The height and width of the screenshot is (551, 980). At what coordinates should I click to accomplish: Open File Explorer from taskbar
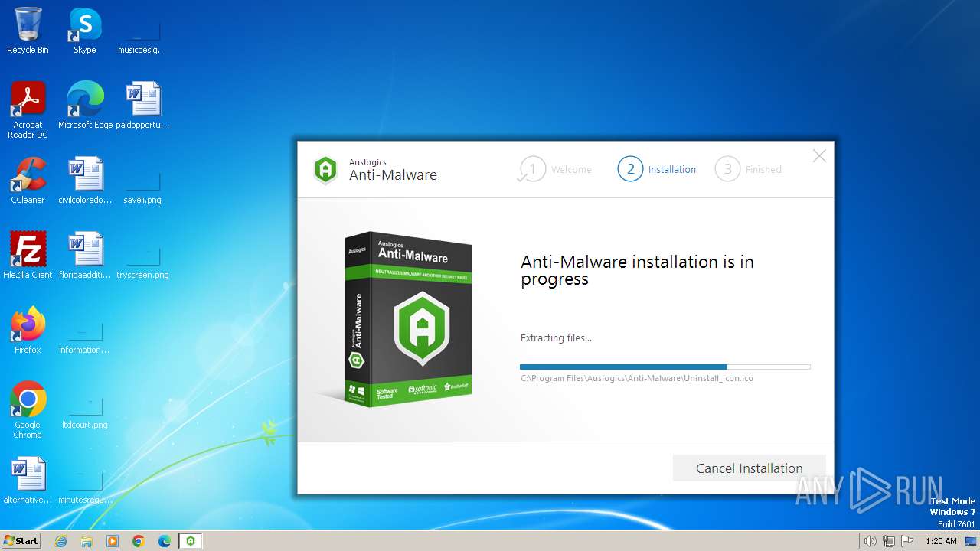[87, 541]
